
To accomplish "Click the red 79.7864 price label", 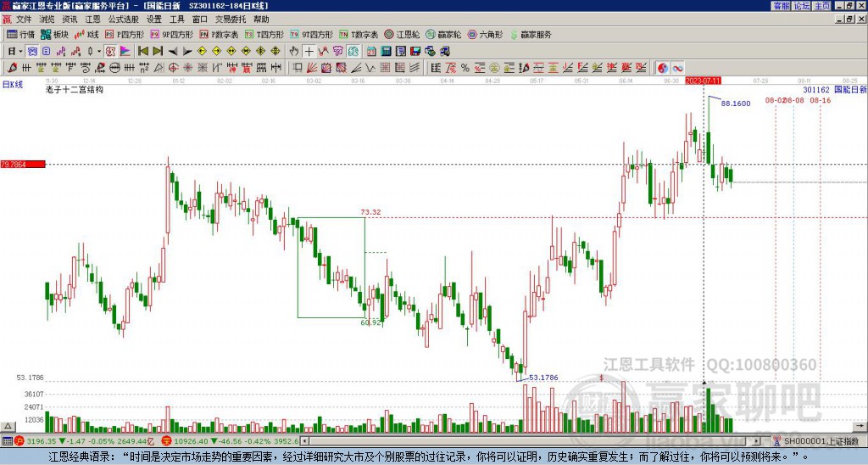I will pyautogui.click(x=23, y=165).
